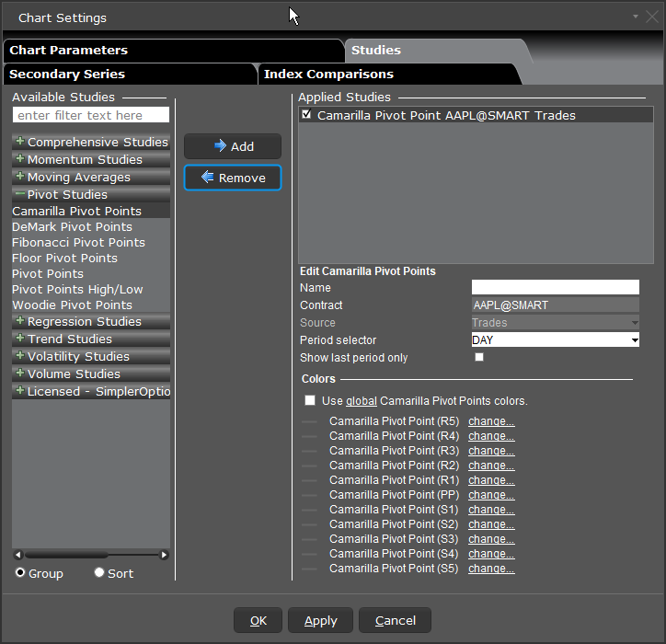
Task: Select the Sort radio button
Action: pos(99,572)
